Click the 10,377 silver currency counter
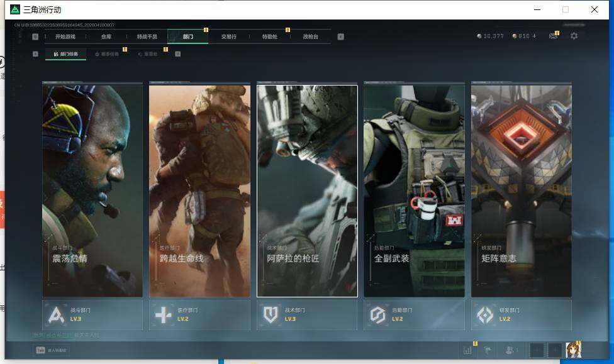614x364 pixels. click(490, 36)
